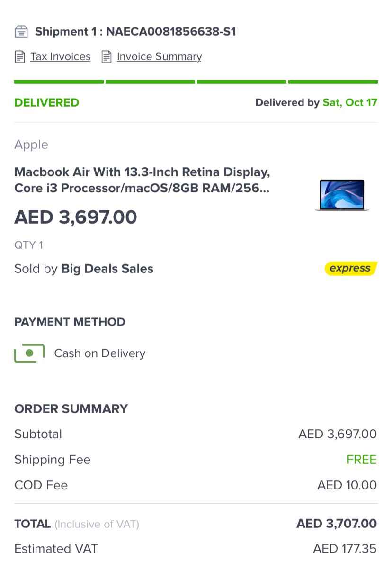Tap the Apple brand name
392x571 pixels.
coord(31,145)
